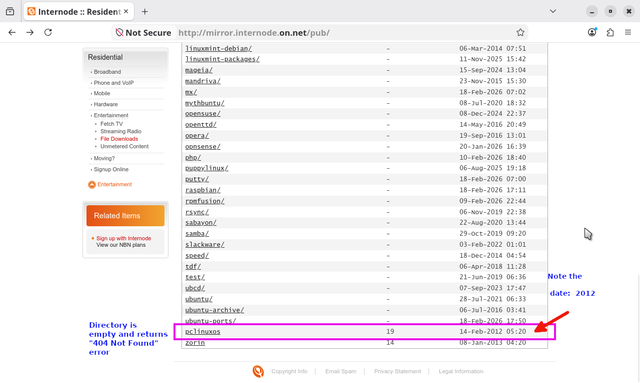Open the php/ directory
Viewport: 640px width, 383px height.
pyautogui.click(x=193, y=158)
